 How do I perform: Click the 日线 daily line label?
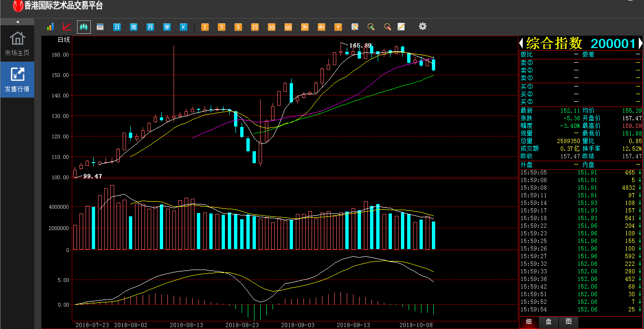(x=64, y=40)
